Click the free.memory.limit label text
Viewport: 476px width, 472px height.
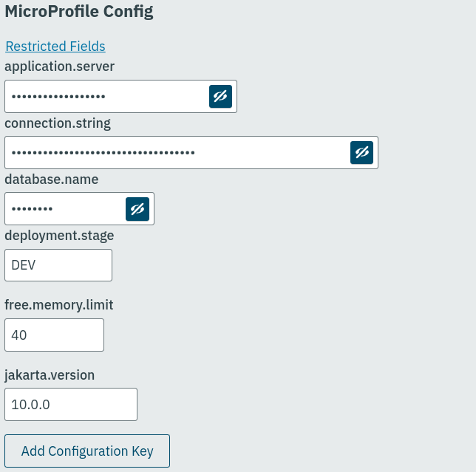point(59,305)
